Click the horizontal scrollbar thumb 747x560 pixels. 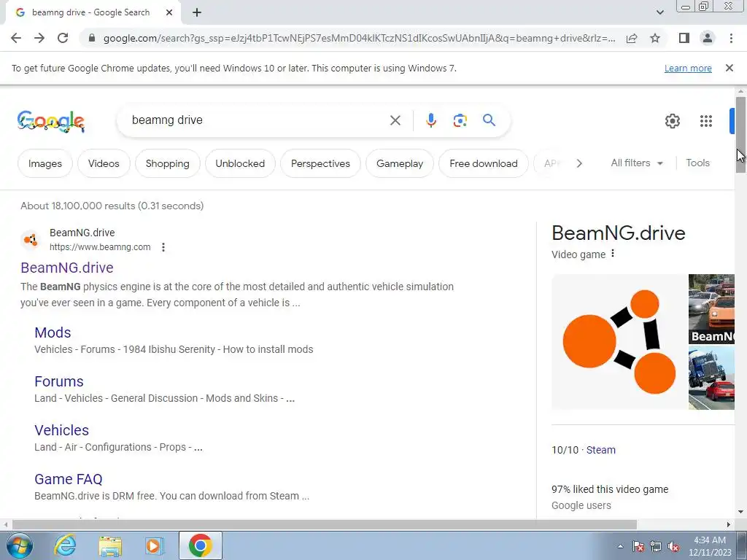tap(325, 524)
